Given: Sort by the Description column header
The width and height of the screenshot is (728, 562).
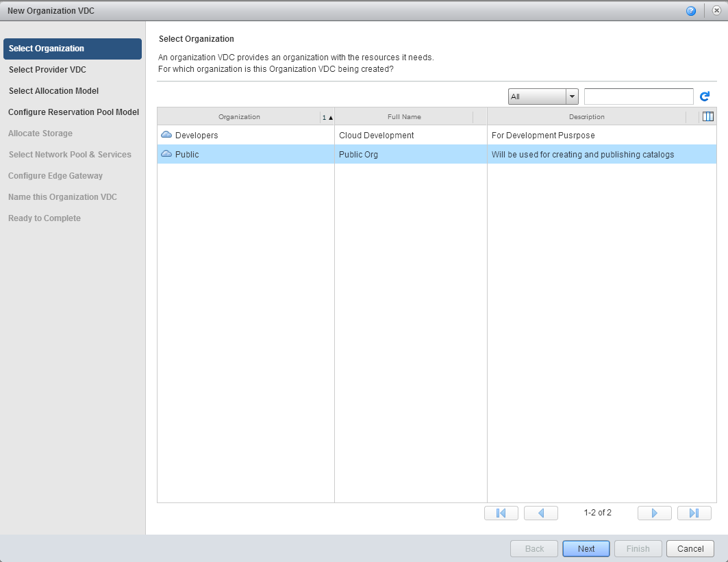Looking at the screenshot, I should coord(586,117).
